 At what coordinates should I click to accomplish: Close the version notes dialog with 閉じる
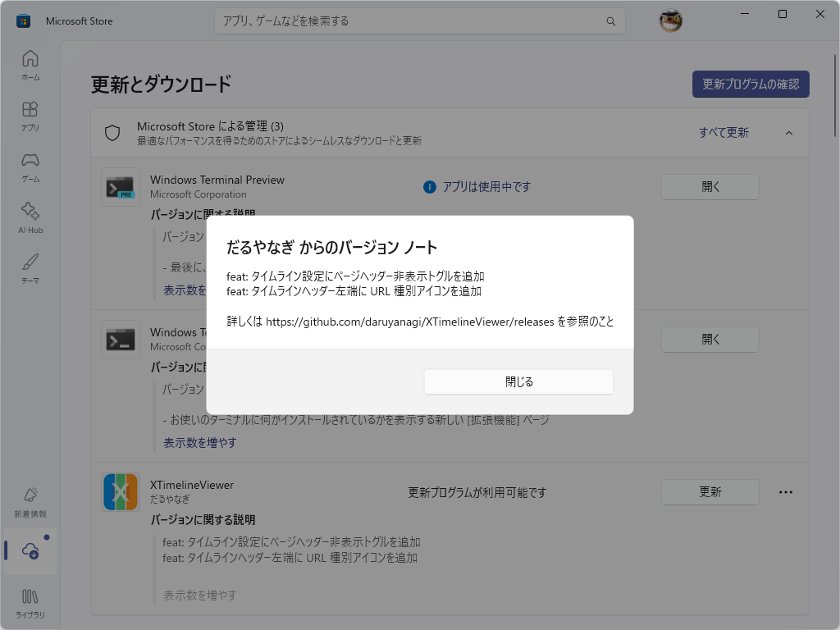pyautogui.click(x=518, y=382)
